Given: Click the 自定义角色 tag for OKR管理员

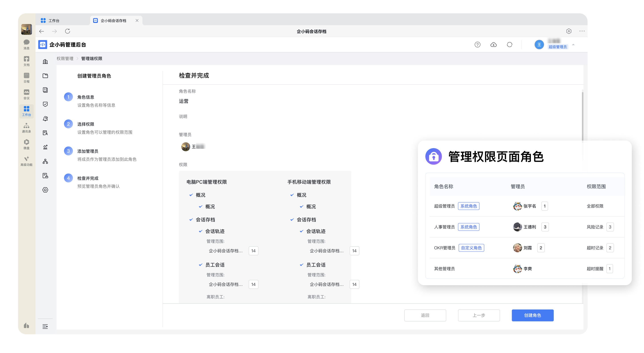Looking at the screenshot, I should pos(471,248).
